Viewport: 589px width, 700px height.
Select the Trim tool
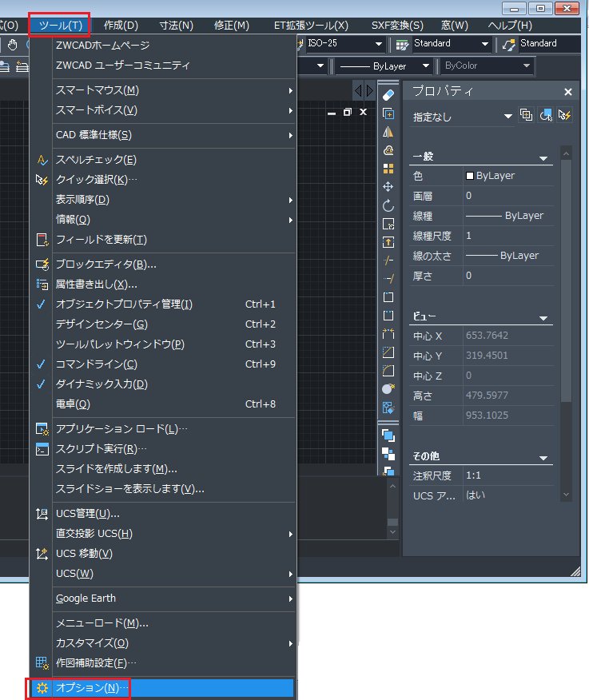[x=388, y=261]
